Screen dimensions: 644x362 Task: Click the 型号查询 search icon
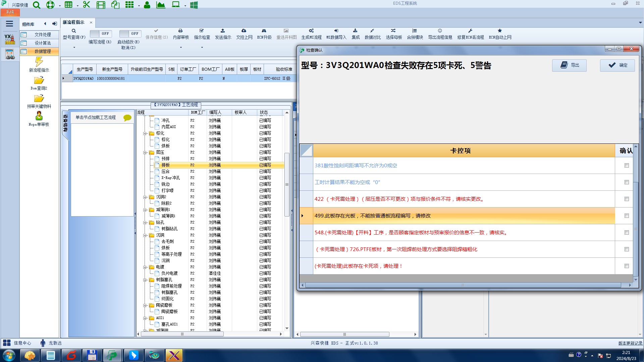[x=74, y=31]
